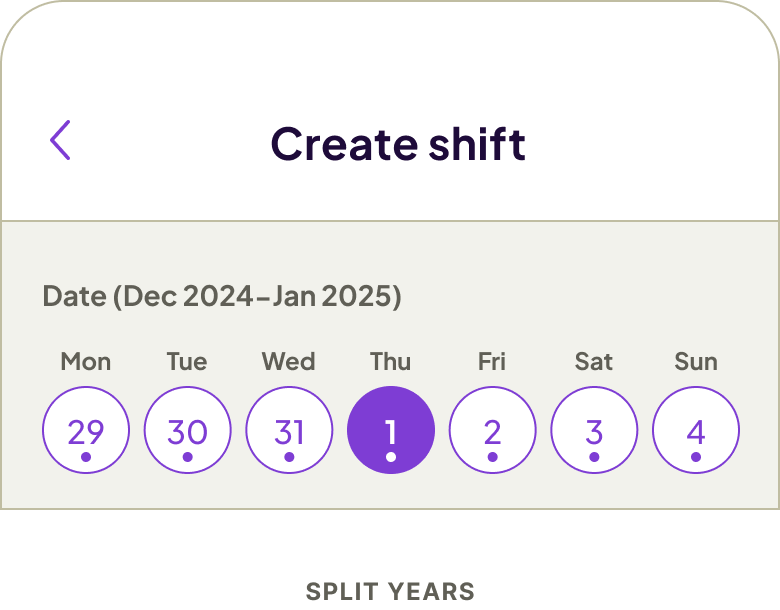780x610 pixels.
Task: Choose Tuesday 30 in the date picker
Action: point(188,431)
